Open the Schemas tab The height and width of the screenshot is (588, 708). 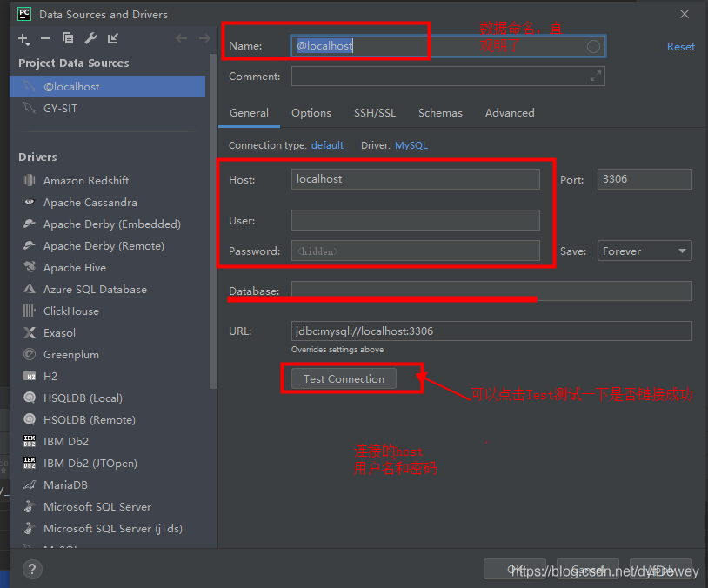point(440,113)
